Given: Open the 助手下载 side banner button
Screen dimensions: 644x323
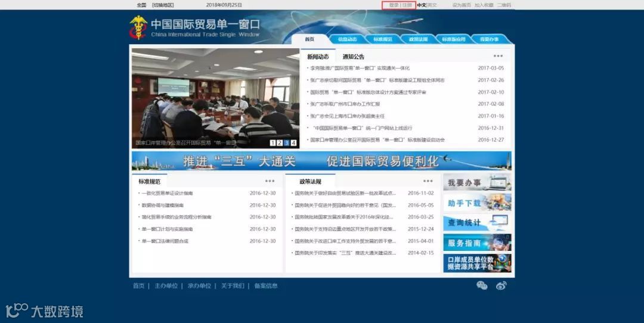Looking at the screenshot, I should coord(477,203).
